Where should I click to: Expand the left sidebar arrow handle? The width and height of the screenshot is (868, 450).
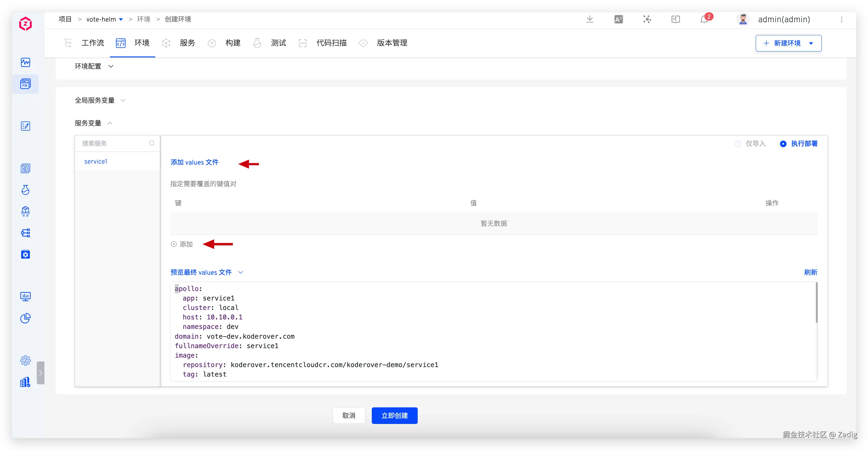40,372
